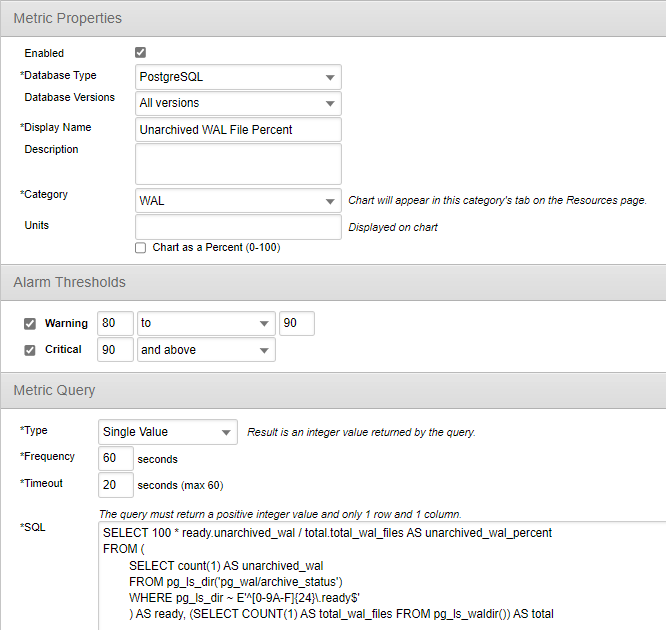Click the Timeout seconds field
This screenshot has width=666, height=630.
[x=115, y=485]
